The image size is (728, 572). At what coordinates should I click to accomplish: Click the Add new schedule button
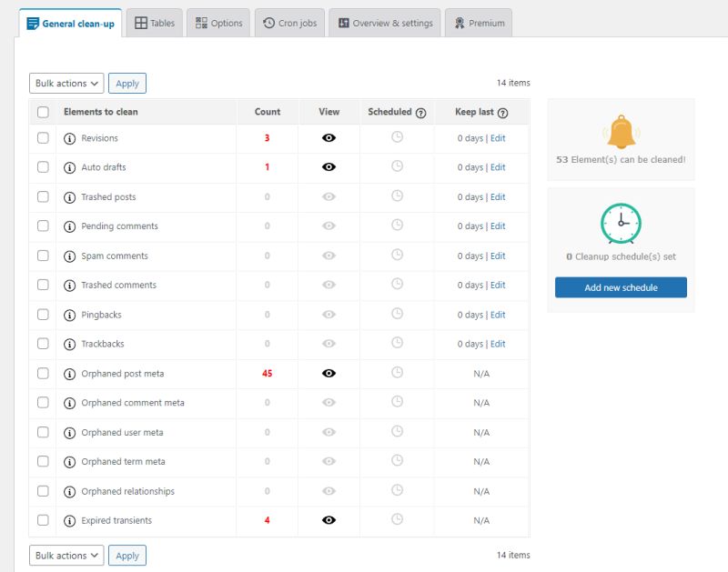pos(621,287)
